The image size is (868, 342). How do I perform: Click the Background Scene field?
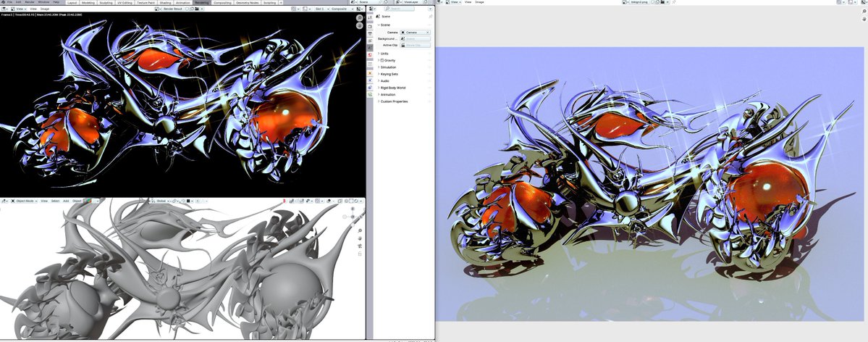(416, 39)
